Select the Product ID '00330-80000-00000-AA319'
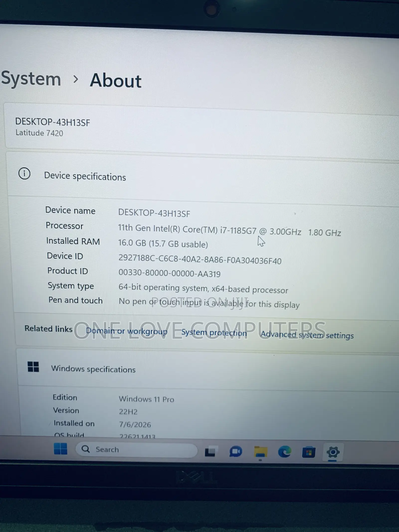The width and height of the screenshot is (399, 532). (x=169, y=273)
